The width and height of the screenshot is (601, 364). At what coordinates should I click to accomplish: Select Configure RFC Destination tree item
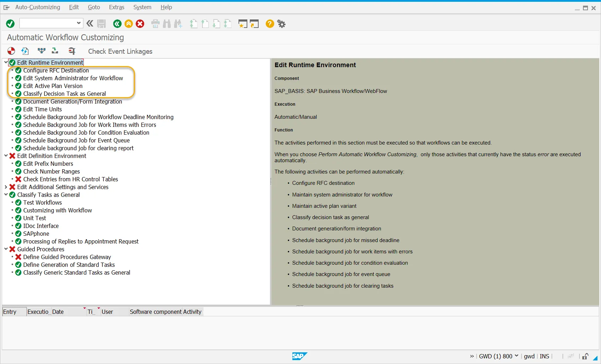point(56,70)
